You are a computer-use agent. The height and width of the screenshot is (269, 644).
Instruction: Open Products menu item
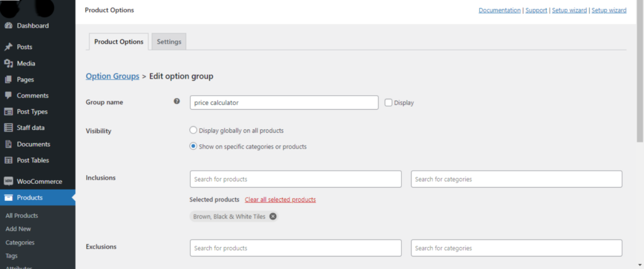[37, 197]
